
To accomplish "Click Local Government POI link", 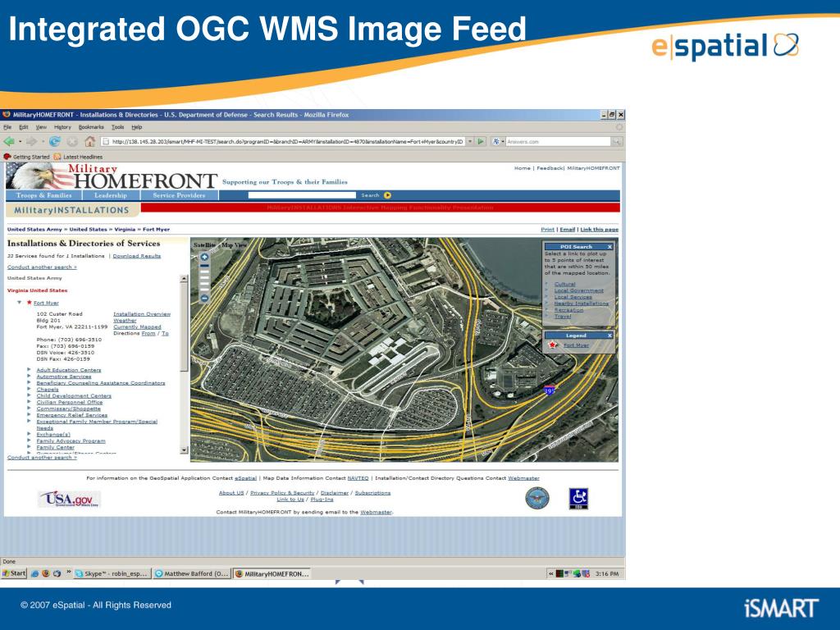I will pos(578,290).
